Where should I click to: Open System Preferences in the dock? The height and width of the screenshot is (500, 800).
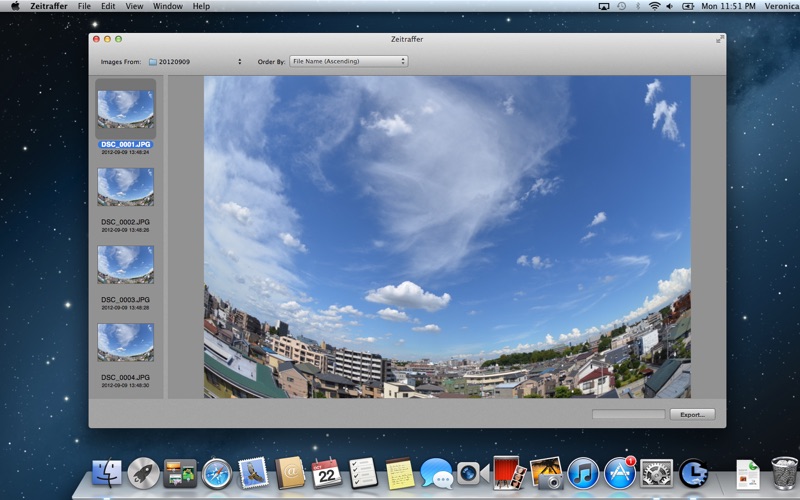(656, 472)
